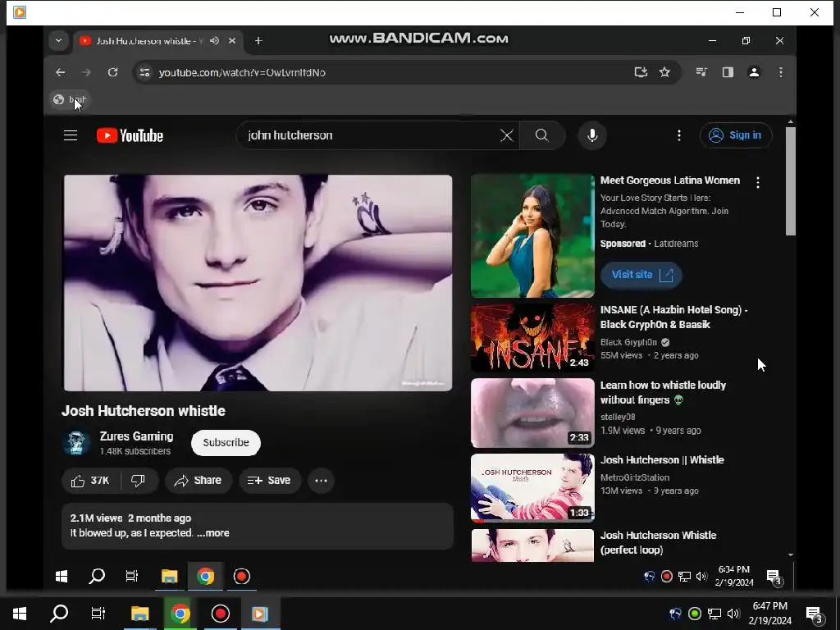
Task: Open the Meet Gorgeous Latina Women ad thumbnail
Action: click(532, 235)
